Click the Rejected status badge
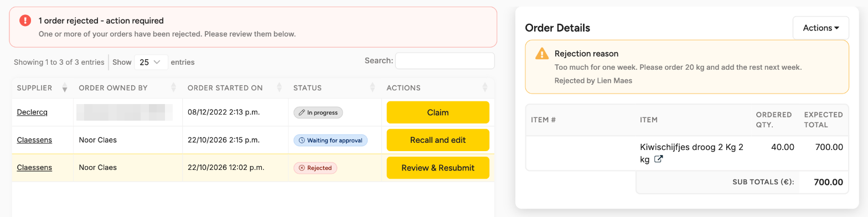The height and width of the screenshot is (217, 868). 315,168
